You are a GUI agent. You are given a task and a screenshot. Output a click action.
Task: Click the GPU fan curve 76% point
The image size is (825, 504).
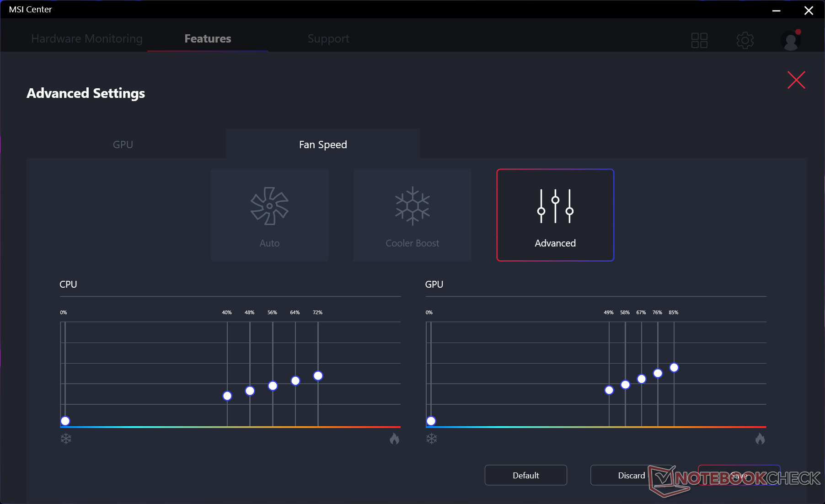click(658, 373)
